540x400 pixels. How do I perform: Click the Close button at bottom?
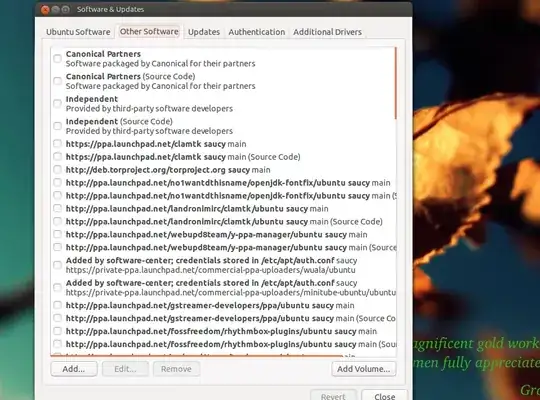pyautogui.click(x=384, y=396)
